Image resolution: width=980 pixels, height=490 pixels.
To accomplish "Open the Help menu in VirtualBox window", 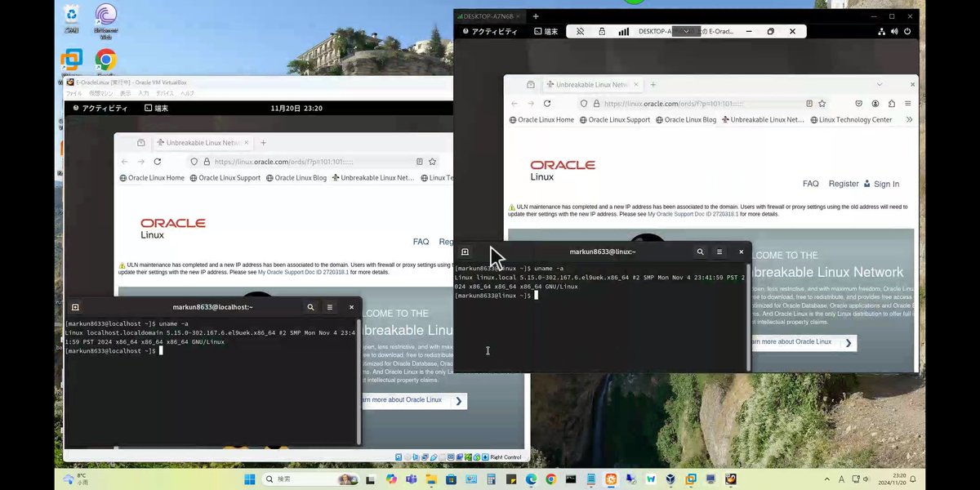I will pos(187,94).
